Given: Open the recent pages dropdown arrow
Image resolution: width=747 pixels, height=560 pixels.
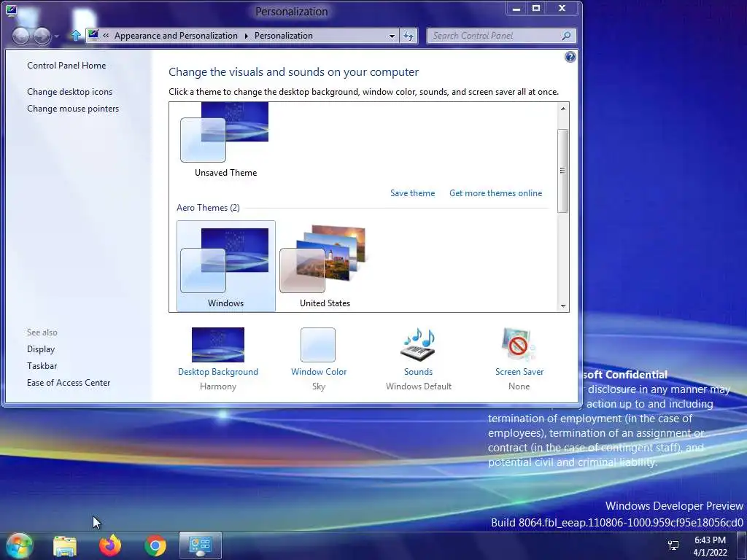Looking at the screenshot, I should pyautogui.click(x=57, y=36).
